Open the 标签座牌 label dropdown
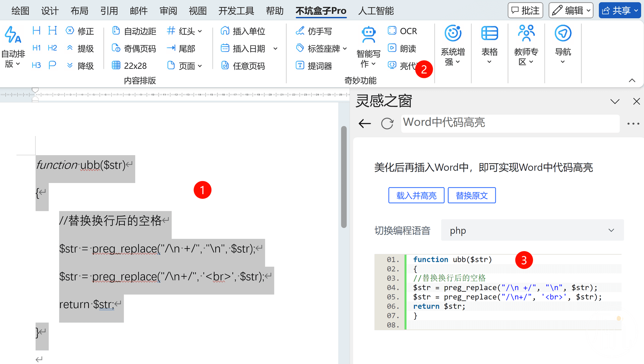The height and width of the screenshot is (364, 644). coord(321,49)
